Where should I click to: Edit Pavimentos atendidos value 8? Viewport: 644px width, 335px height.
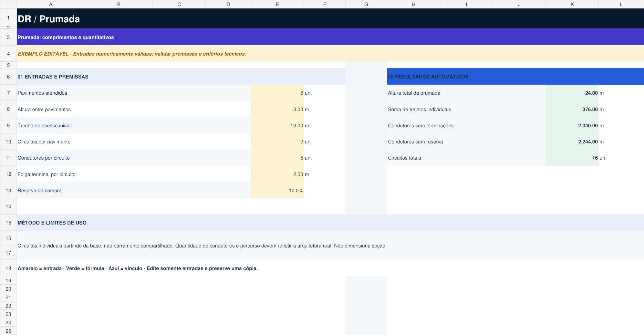point(277,93)
